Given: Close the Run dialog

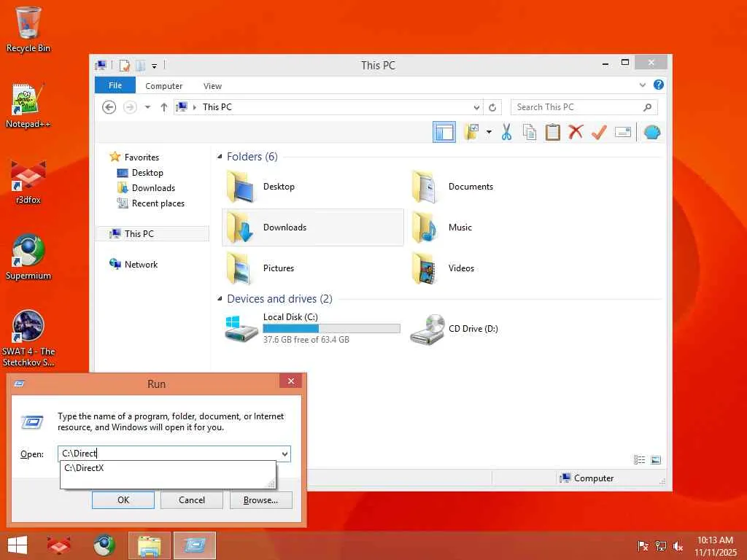Looking at the screenshot, I should point(290,381).
